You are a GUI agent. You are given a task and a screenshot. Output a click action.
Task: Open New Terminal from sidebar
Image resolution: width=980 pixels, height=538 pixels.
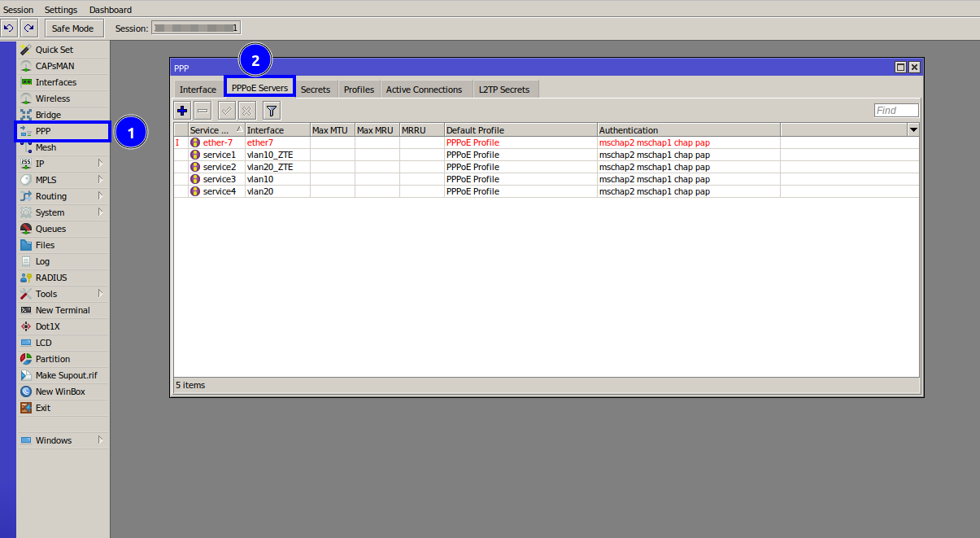point(62,310)
